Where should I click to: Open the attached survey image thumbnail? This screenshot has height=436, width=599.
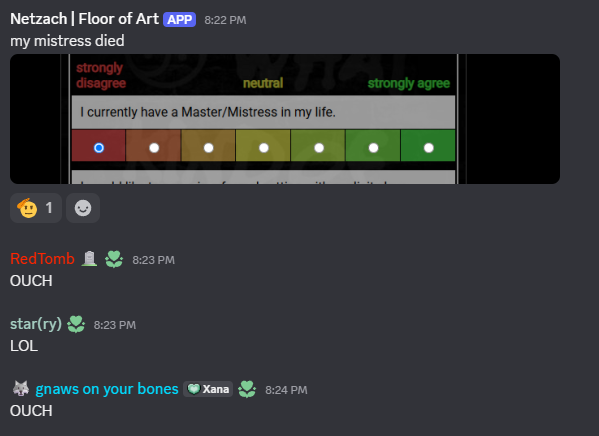285,119
